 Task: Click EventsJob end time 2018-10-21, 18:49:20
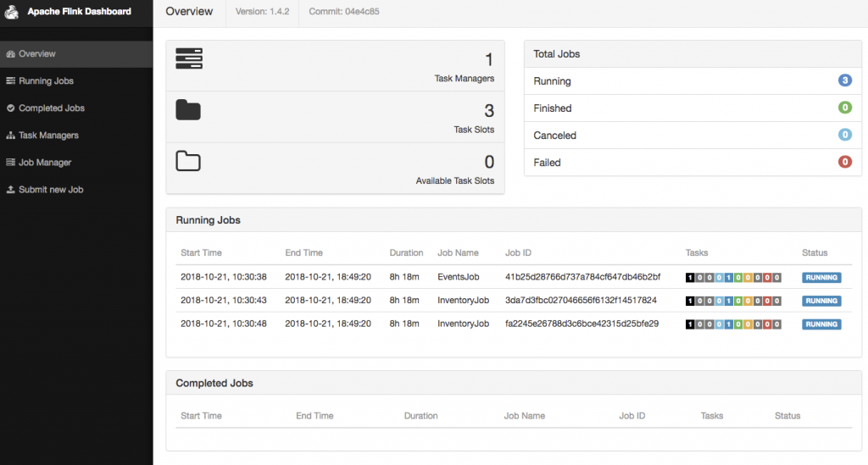click(328, 277)
